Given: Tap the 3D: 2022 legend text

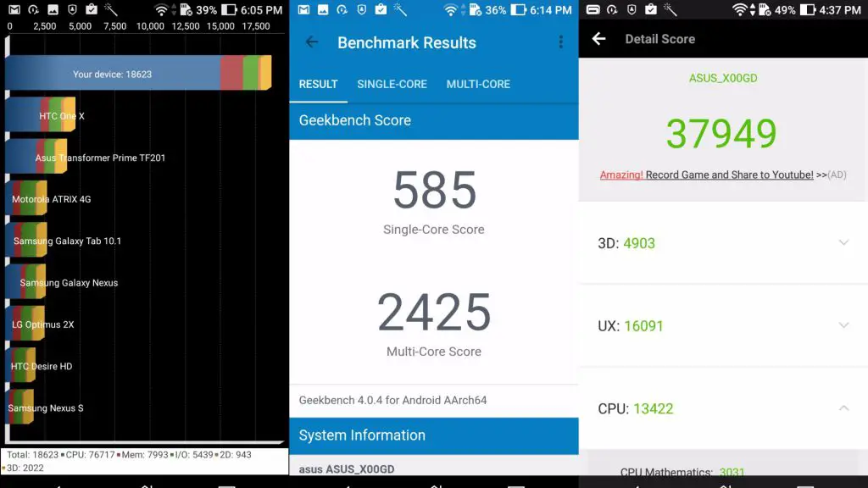Looking at the screenshot, I should 25,468.
